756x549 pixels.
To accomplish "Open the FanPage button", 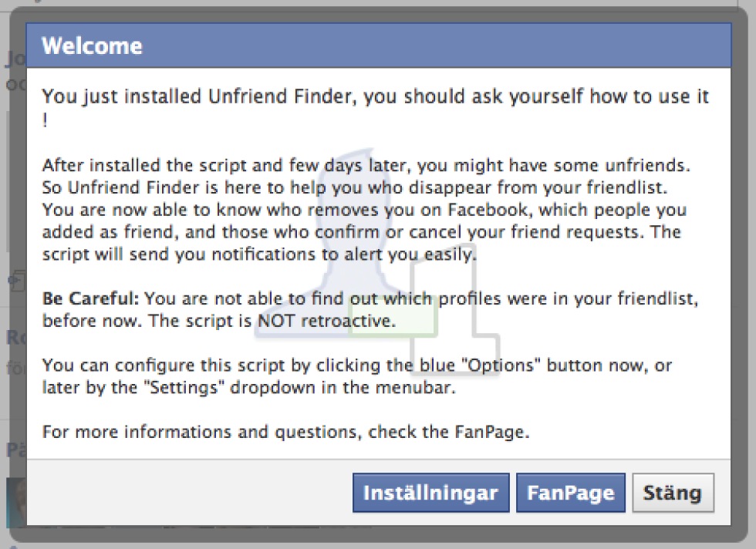I will coord(570,493).
